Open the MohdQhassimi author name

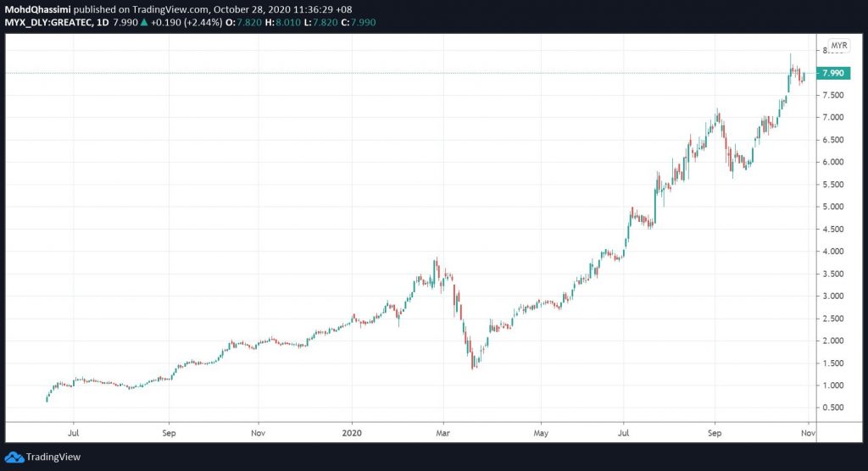pyautogui.click(x=37, y=8)
